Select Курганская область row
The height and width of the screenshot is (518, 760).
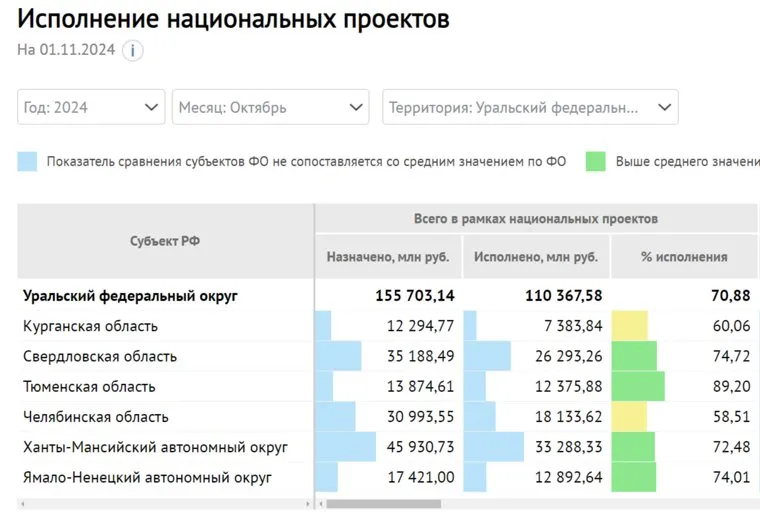90,326
